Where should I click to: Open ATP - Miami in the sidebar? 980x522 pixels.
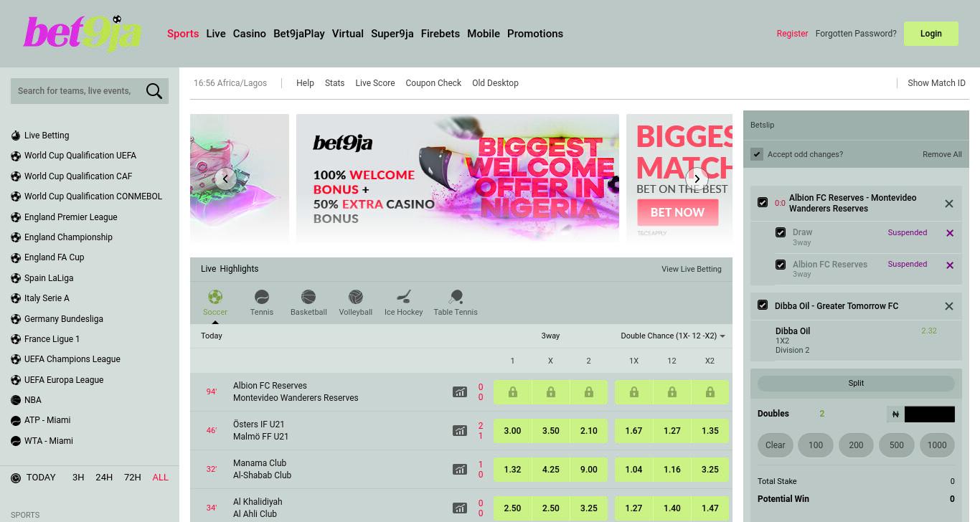(47, 420)
